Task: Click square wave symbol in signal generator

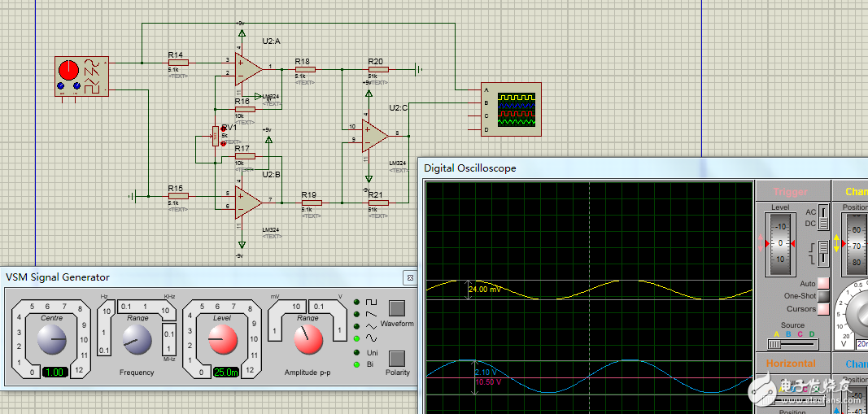Action: coord(372,303)
